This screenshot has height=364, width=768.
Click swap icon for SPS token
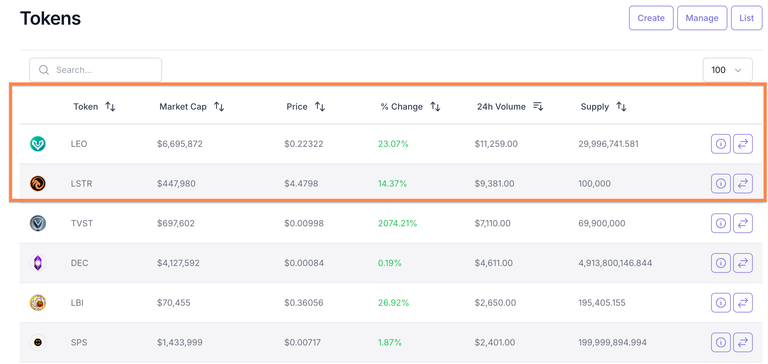coord(743,342)
